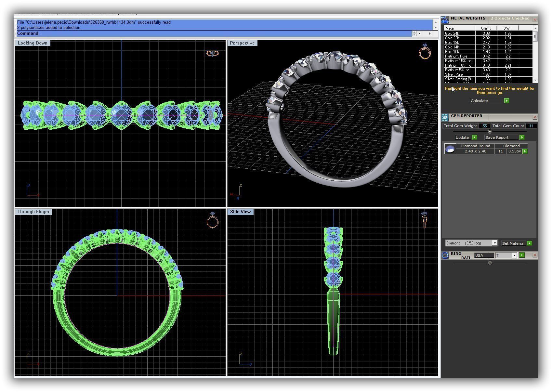Click the metal weights list scrollbar thumb
552x392 pixels.
[x=535, y=36]
